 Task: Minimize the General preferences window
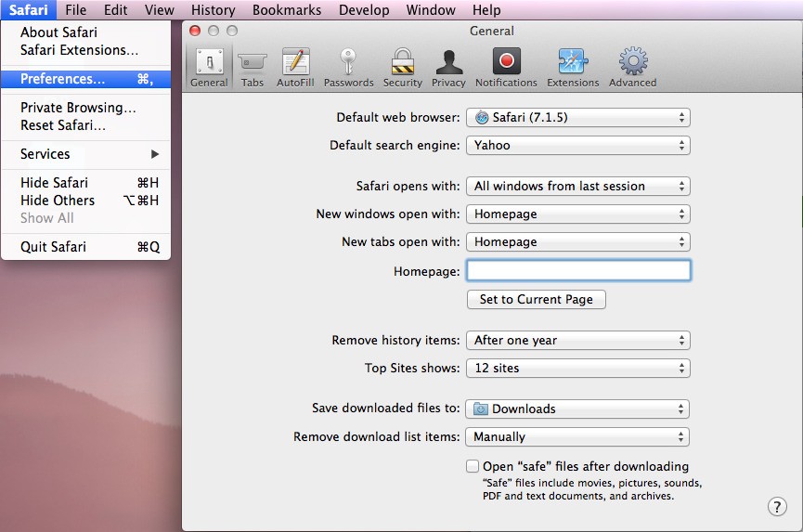pos(214,31)
